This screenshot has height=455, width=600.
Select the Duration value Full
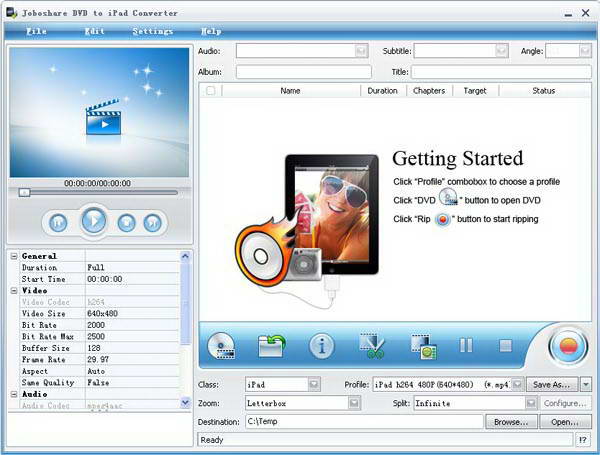pyautogui.click(x=132, y=267)
